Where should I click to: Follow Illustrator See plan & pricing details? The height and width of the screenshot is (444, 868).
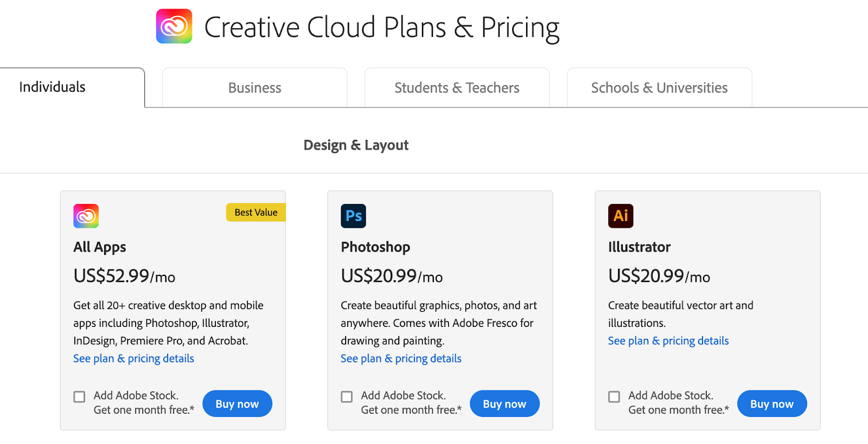(668, 341)
